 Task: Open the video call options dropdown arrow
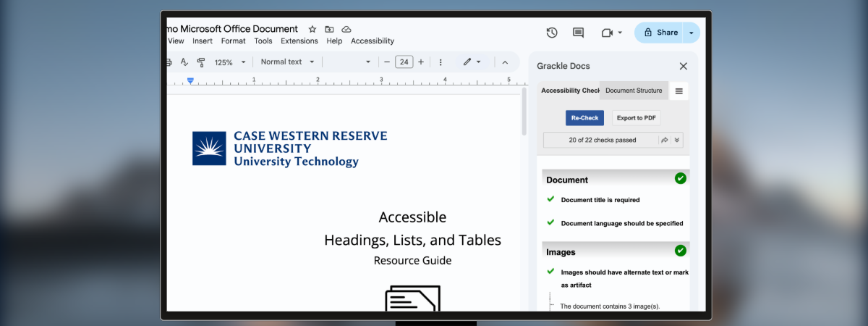tap(620, 33)
